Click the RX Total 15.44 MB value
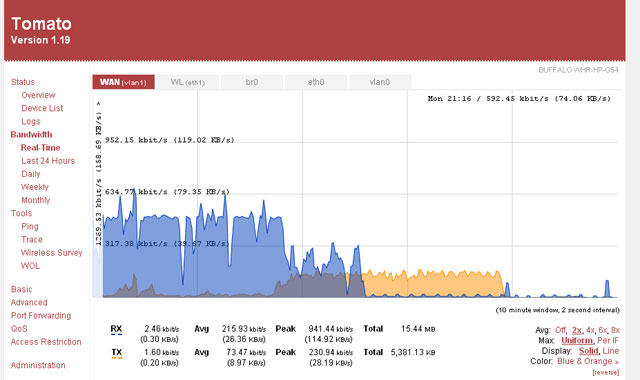The width and height of the screenshot is (640, 380). coord(418,329)
